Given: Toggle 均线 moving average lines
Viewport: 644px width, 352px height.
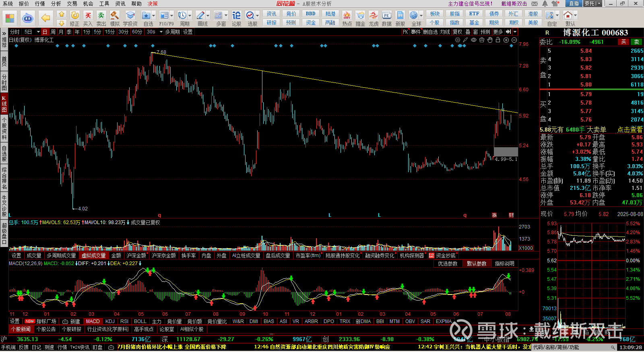Looking at the screenshot, I should pyautogui.click(x=445, y=32).
